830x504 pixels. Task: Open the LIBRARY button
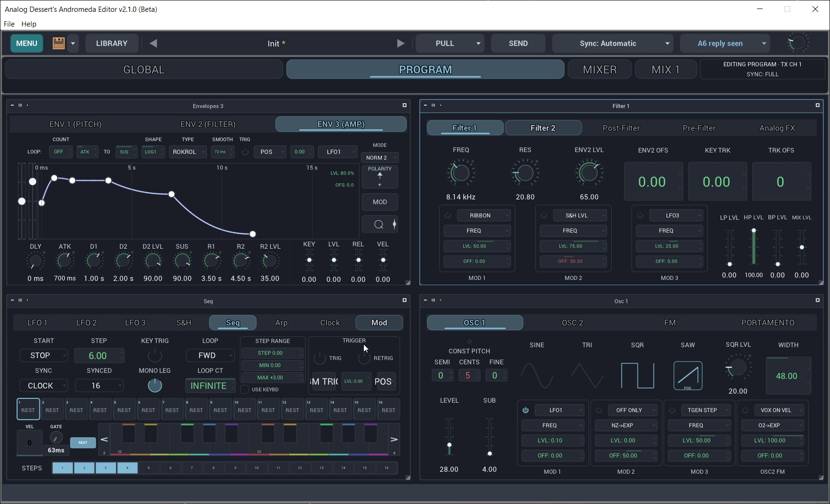coord(112,43)
